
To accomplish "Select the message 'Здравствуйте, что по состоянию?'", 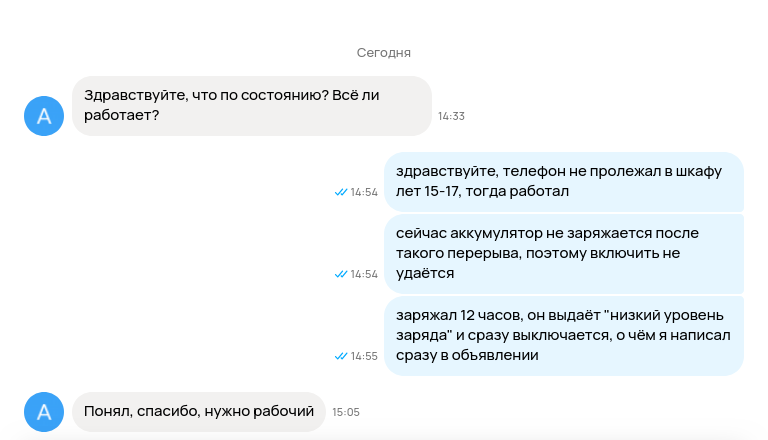I will coord(252,106).
